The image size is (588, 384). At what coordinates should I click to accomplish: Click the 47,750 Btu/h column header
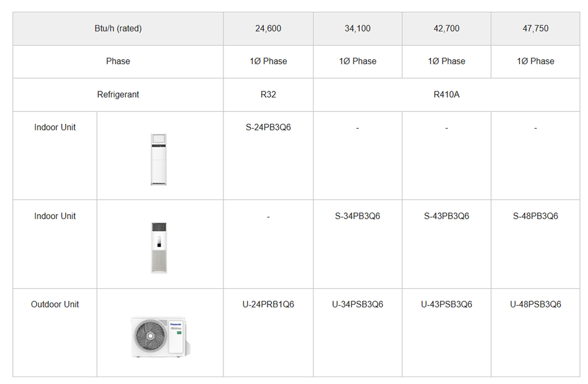535,29
